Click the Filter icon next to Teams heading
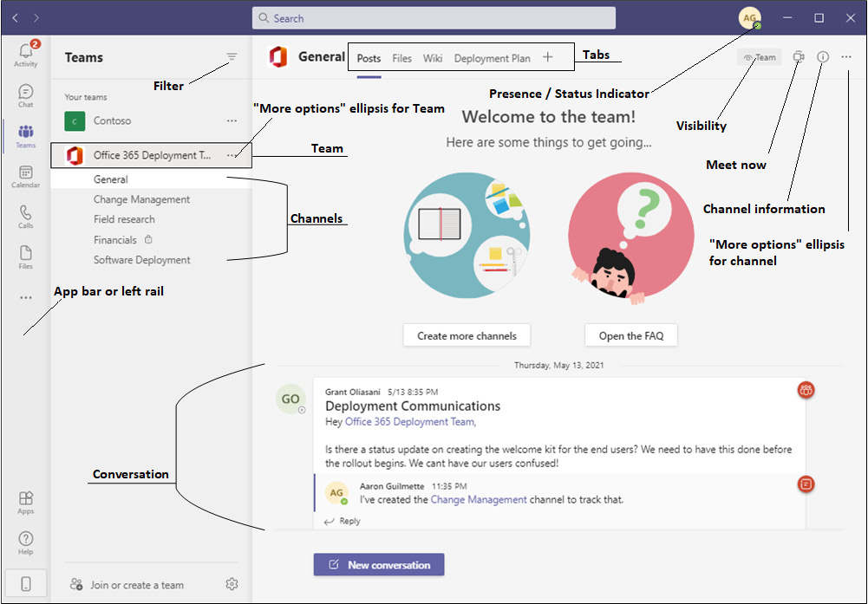Image resolution: width=868 pixels, height=604 pixels. pyautogui.click(x=232, y=57)
